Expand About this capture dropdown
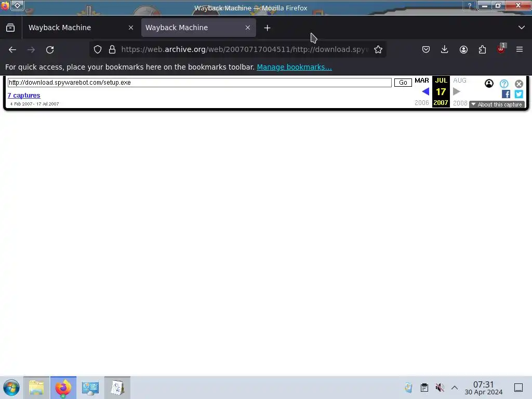 tap(497, 104)
